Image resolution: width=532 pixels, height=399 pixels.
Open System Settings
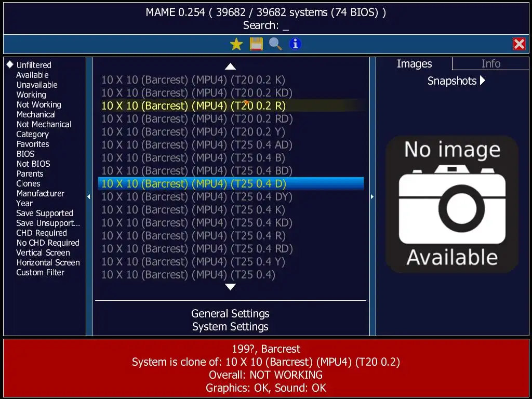coord(230,326)
